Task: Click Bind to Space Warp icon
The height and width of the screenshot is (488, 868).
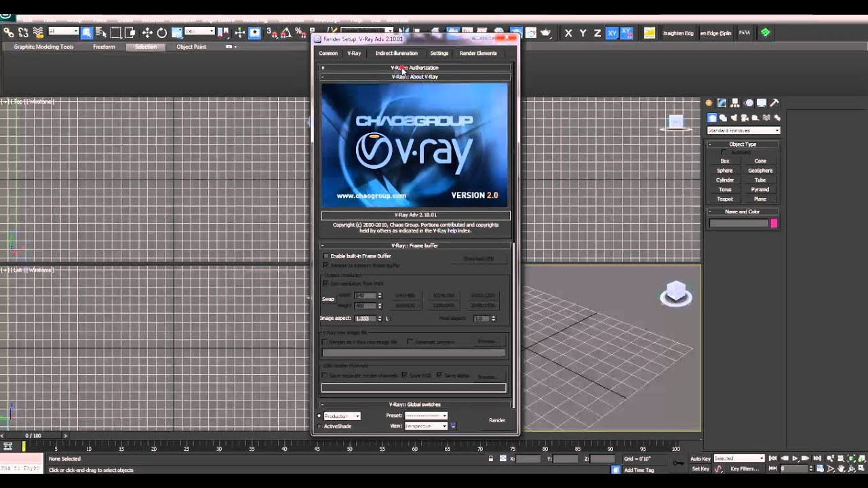Action: 38,33
